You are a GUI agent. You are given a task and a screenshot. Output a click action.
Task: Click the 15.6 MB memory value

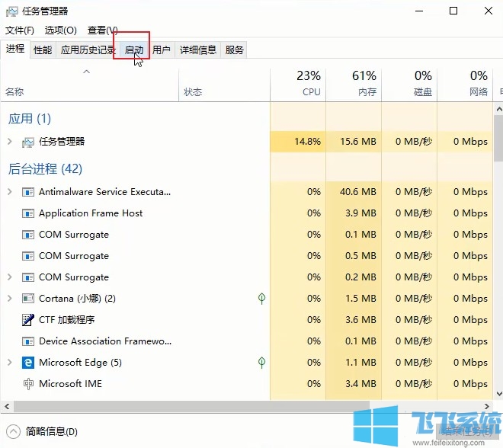[358, 142]
